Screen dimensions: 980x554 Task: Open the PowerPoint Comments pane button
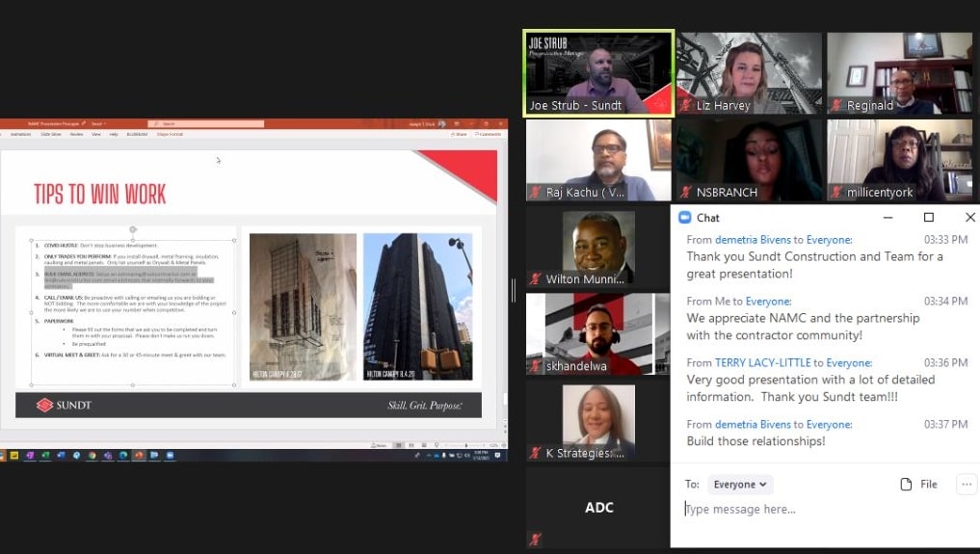489,134
